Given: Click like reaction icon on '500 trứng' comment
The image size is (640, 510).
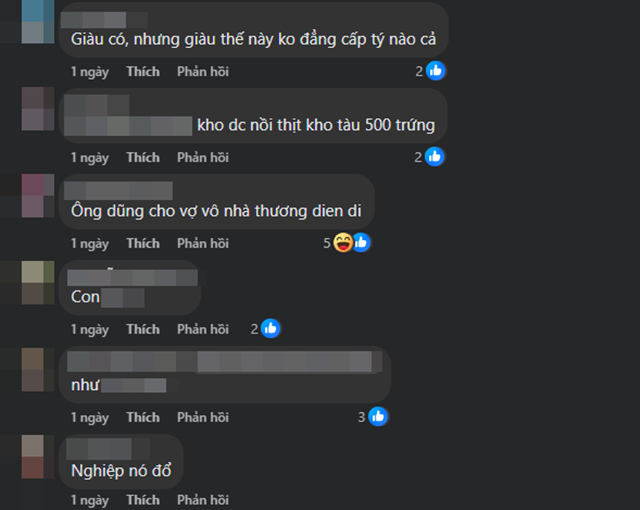Looking at the screenshot, I should tap(434, 157).
